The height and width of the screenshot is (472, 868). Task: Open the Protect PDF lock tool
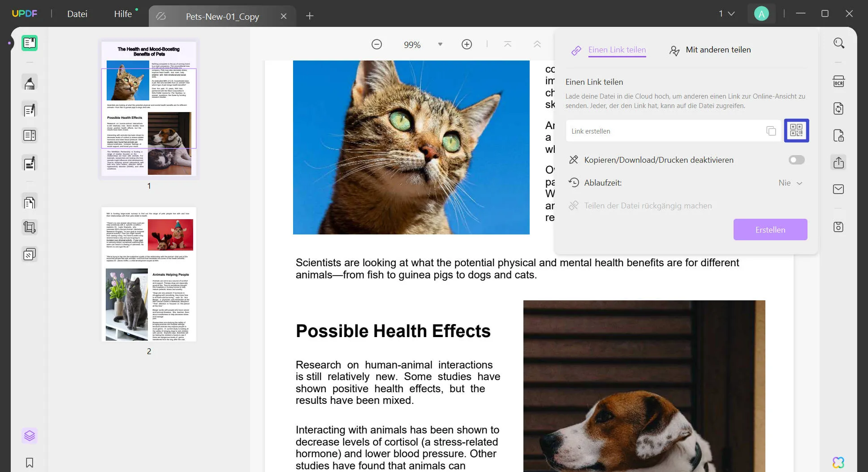[x=839, y=135]
